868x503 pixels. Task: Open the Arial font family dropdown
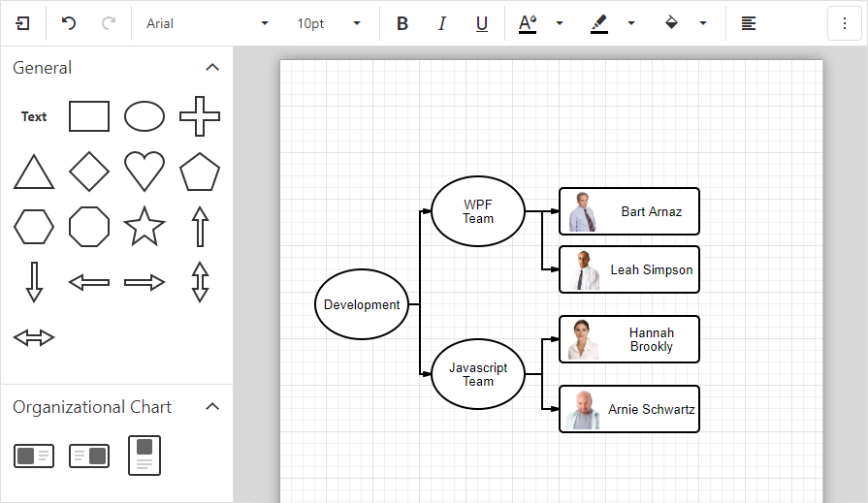tap(207, 23)
